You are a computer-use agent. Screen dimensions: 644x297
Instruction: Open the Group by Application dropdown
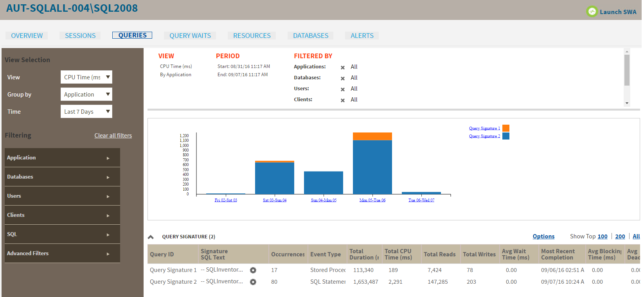coord(86,95)
